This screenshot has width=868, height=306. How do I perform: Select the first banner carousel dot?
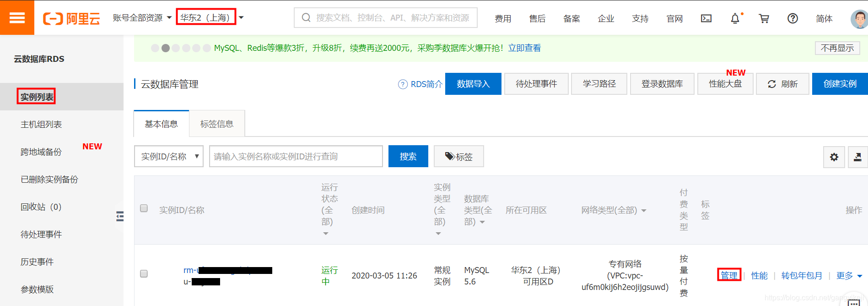pyautogui.click(x=155, y=48)
